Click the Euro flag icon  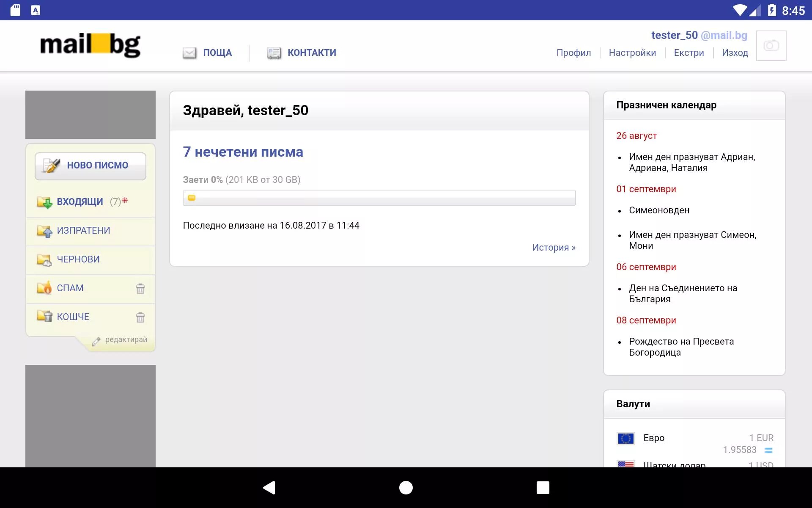coord(625,439)
